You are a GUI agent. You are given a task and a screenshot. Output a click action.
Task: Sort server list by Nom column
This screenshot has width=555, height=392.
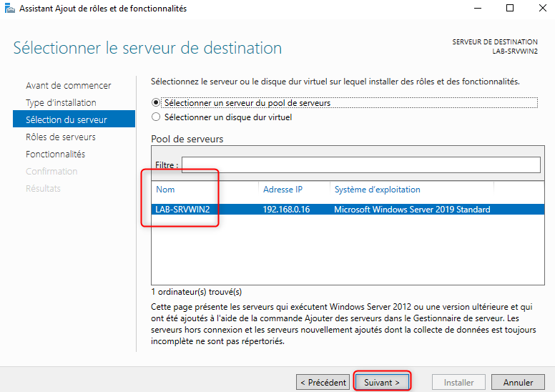tap(165, 190)
